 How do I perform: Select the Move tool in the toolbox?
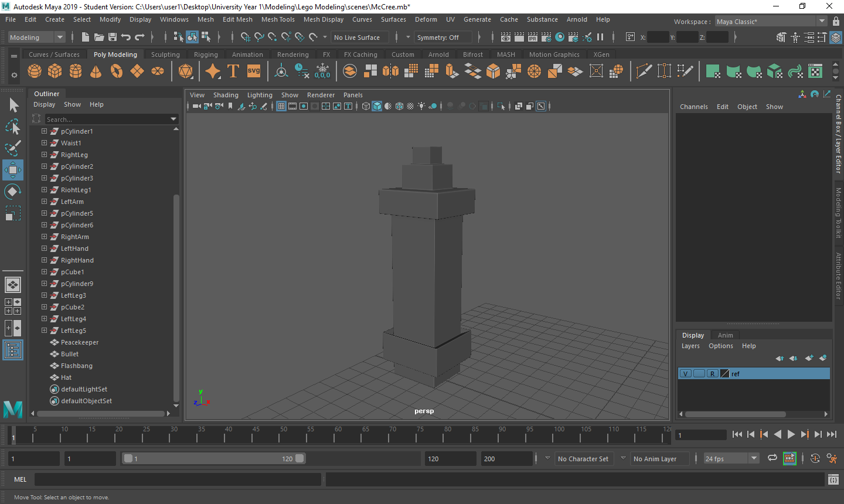(x=12, y=170)
